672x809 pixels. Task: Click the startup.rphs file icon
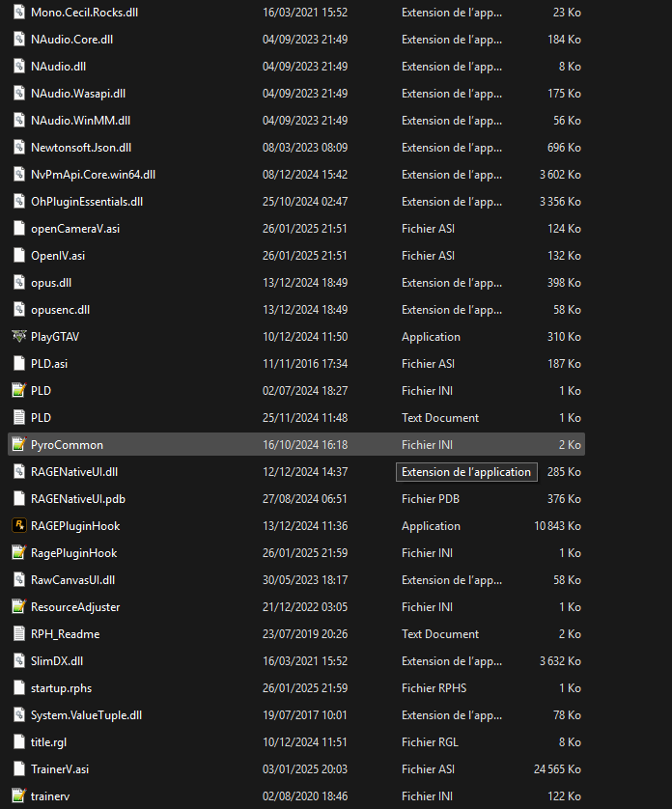tap(18, 688)
